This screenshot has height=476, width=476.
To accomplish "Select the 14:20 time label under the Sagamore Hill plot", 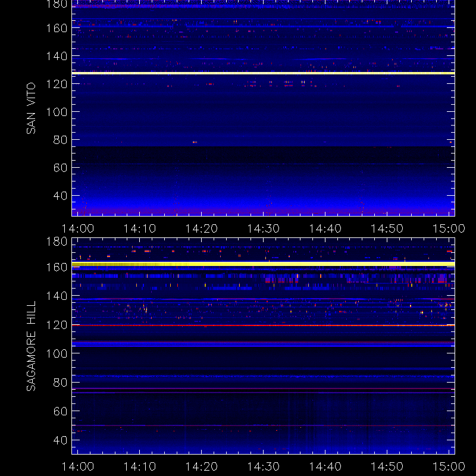I will [x=201, y=466].
